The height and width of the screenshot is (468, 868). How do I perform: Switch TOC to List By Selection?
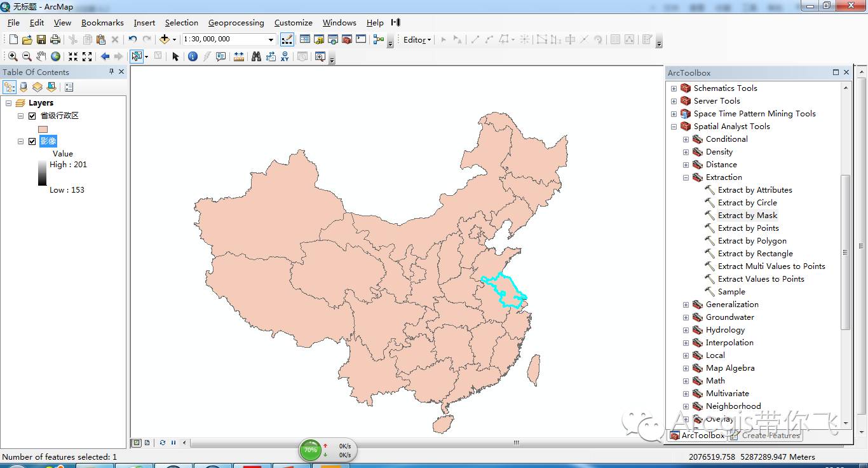coord(51,87)
